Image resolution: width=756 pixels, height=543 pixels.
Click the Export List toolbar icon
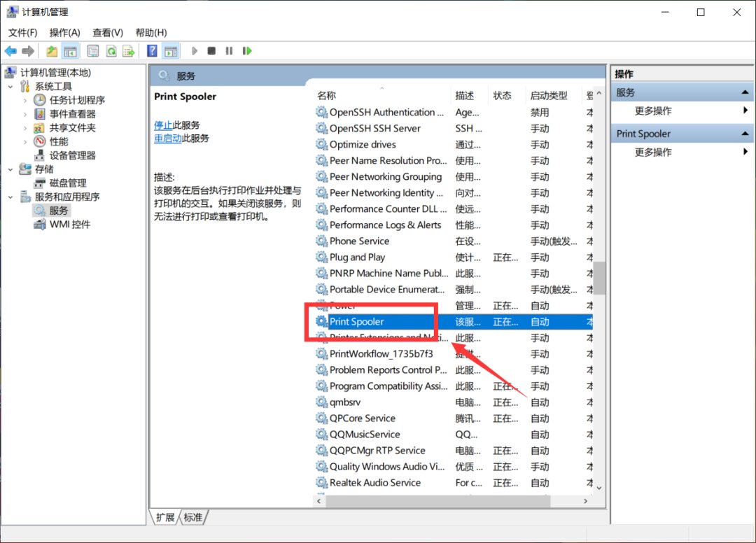pyautogui.click(x=128, y=51)
